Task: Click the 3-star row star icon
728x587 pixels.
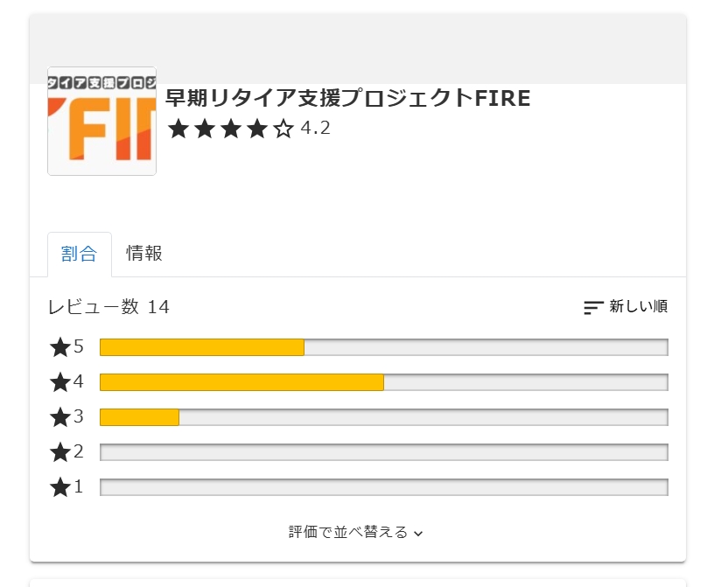Action: click(x=60, y=417)
